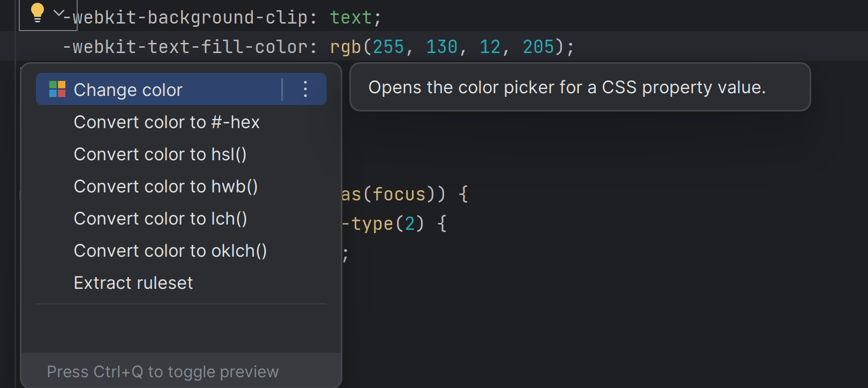Click the multicolored Change color icon
868x388 pixels.
(57, 89)
